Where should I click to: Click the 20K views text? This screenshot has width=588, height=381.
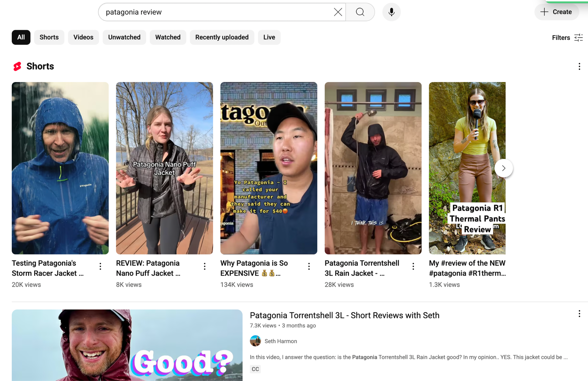click(x=26, y=285)
